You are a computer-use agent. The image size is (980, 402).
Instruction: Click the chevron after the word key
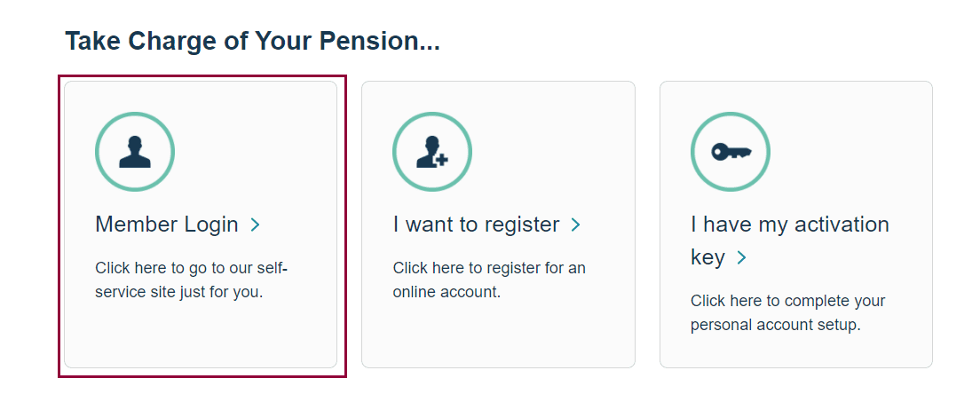coord(741,257)
